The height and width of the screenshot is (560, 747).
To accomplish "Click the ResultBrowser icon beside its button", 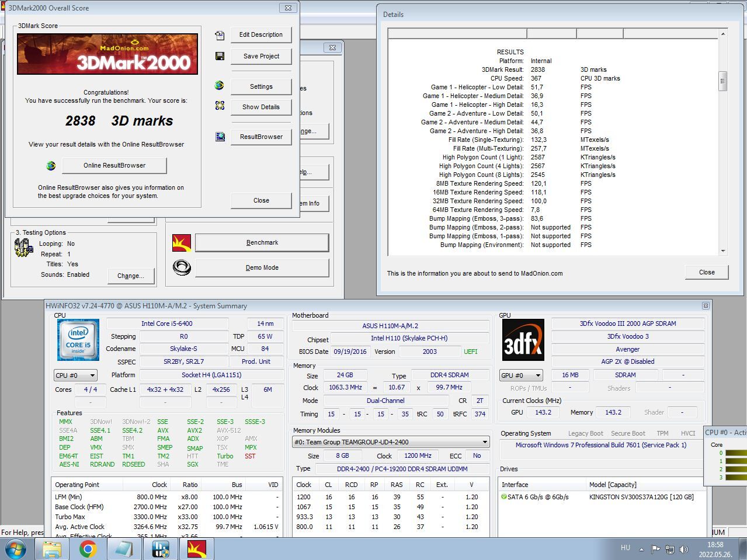I will (220, 137).
